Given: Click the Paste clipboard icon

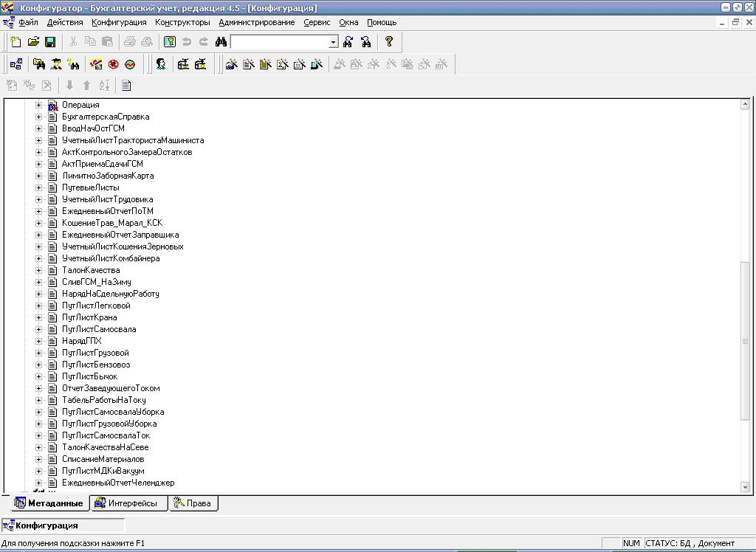Looking at the screenshot, I should pos(107,42).
